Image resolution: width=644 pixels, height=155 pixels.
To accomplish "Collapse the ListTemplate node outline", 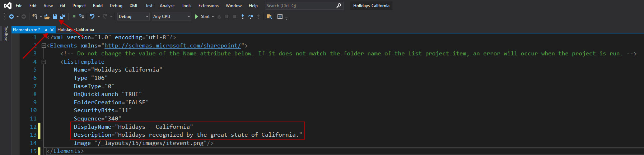I will pos(43,62).
